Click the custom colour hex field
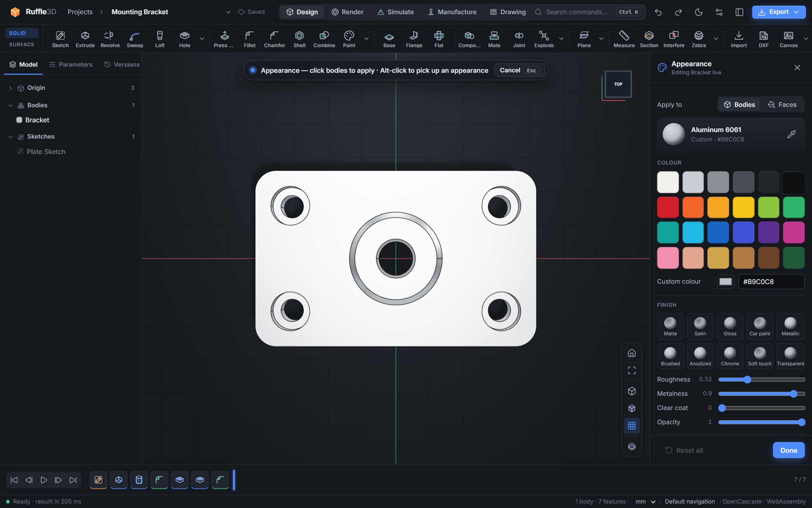 [771, 282]
